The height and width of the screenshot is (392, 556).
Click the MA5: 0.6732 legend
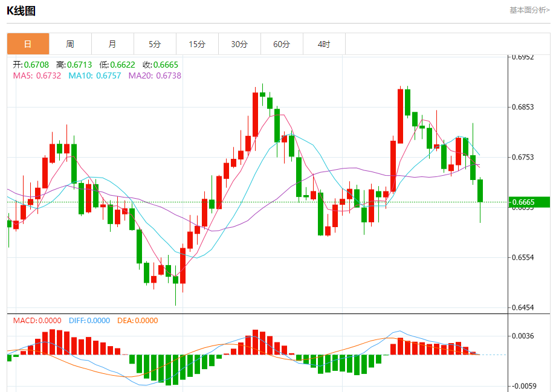pyautogui.click(x=37, y=76)
